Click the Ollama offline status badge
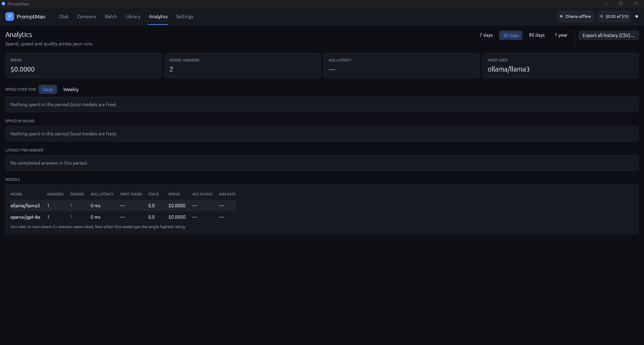This screenshot has height=345, width=644. [575, 16]
